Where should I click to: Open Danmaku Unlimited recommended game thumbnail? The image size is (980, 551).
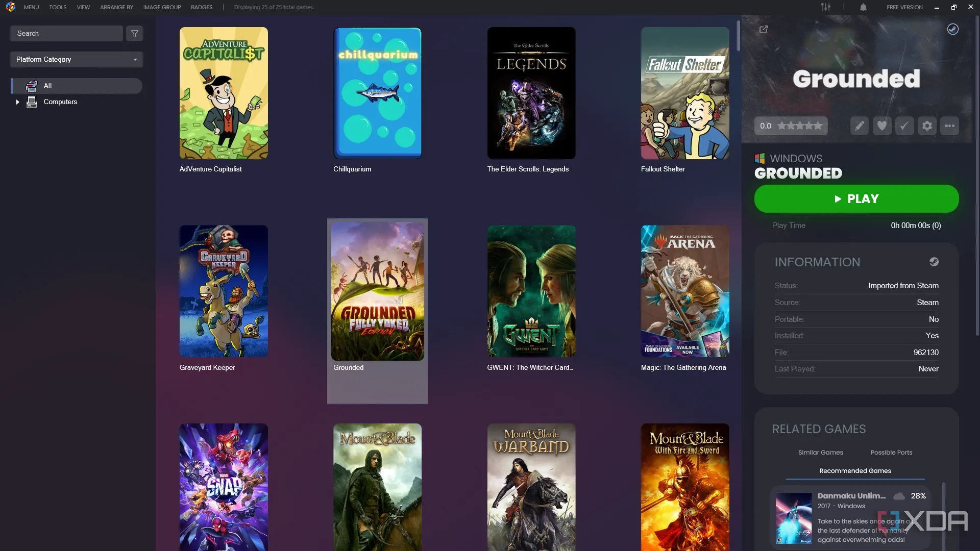794,518
